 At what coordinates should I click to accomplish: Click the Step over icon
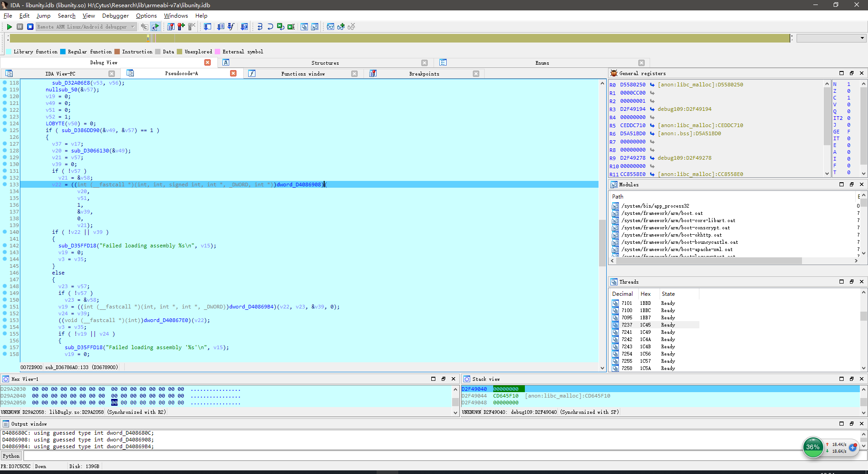coord(270,27)
